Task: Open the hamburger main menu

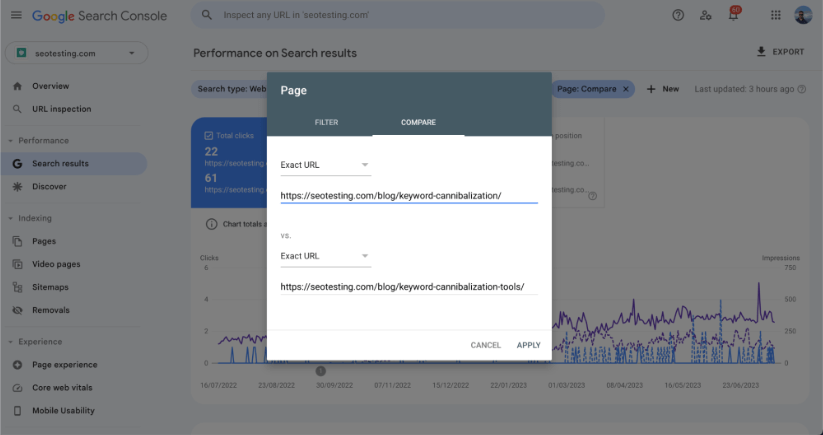Action: [16, 15]
